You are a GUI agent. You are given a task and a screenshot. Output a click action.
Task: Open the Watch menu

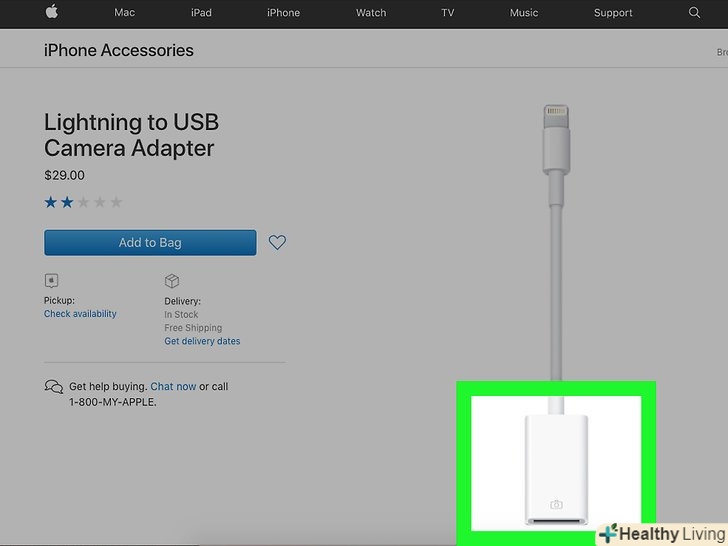tap(371, 13)
